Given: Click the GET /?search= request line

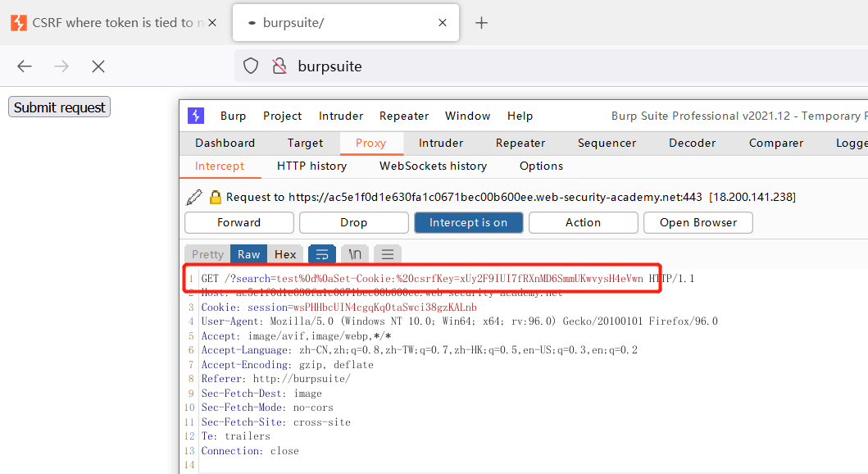Looking at the screenshot, I should pyautogui.click(x=448, y=279).
